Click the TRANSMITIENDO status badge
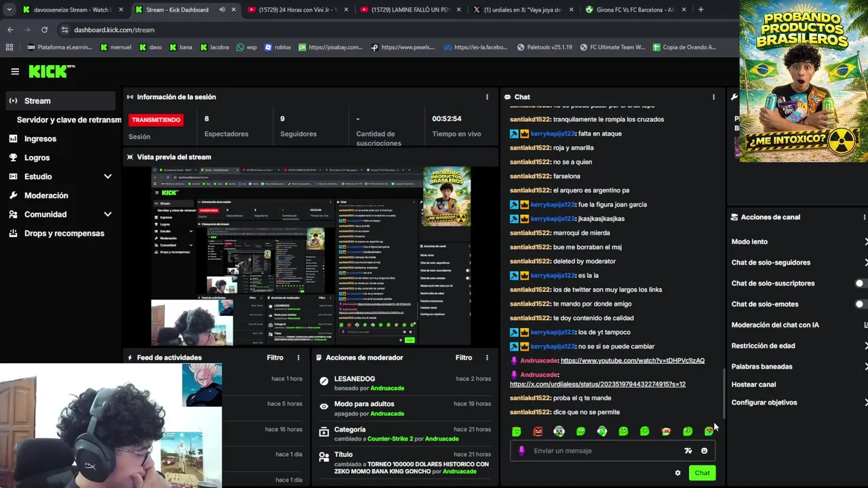 pyautogui.click(x=156, y=120)
